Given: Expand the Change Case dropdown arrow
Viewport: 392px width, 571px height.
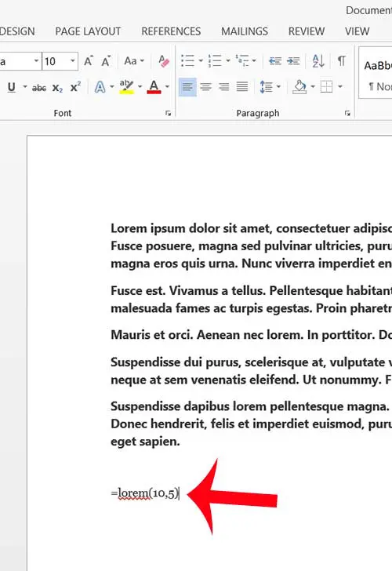Looking at the screenshot, I should click(x=143, y=61).
